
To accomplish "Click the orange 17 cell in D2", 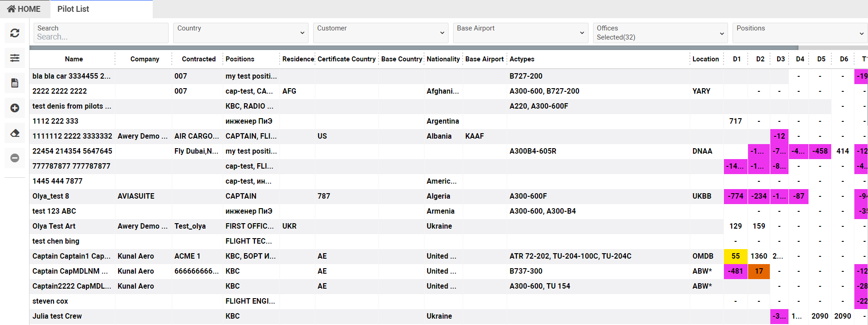I will coord(758,271).
